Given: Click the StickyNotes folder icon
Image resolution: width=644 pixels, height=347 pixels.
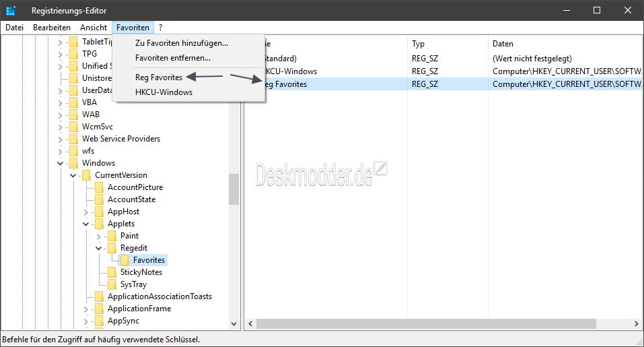Looking at the screenshot, I should tap(112, 272).
